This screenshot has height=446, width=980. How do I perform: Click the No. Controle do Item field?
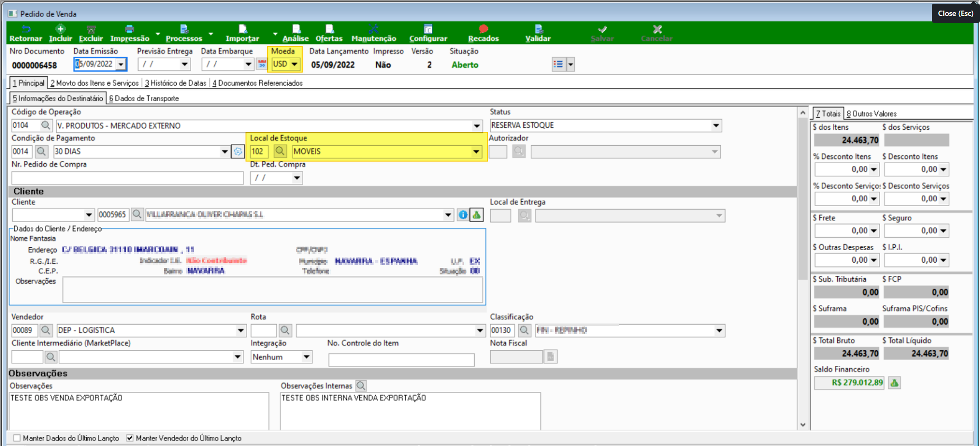(401, 360)
